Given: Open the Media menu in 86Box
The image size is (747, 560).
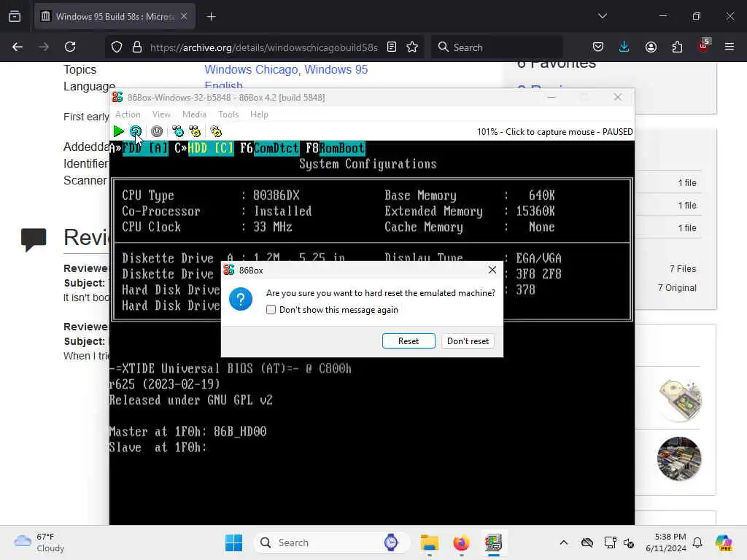Looking at the screenshot, I should (194, 114).
